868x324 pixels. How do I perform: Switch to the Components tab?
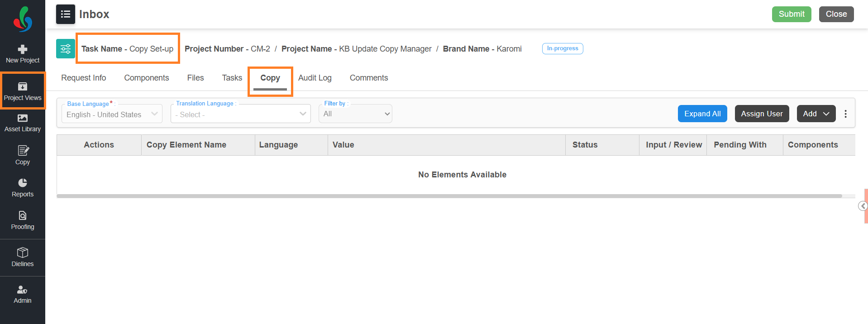(x=147, y=78)
